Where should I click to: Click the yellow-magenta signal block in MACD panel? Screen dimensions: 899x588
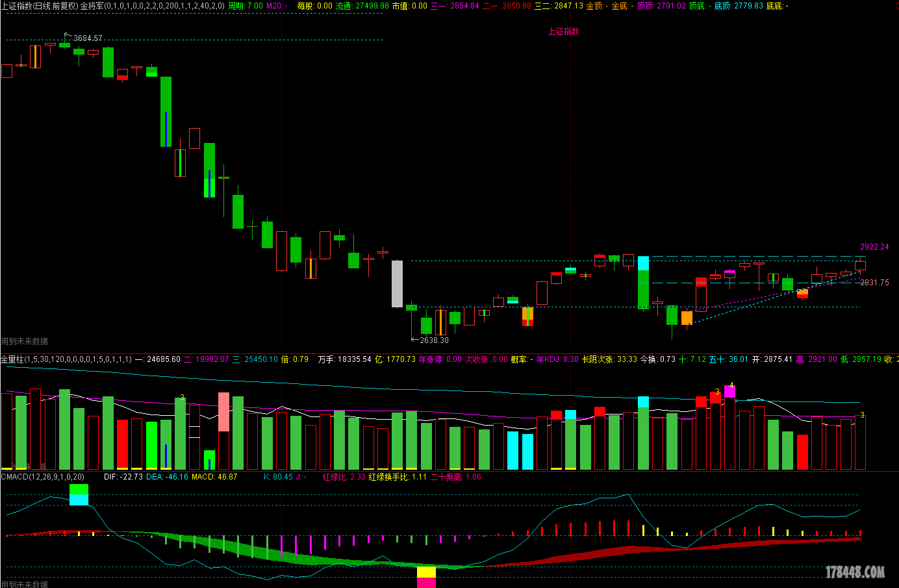click(426, 577)
